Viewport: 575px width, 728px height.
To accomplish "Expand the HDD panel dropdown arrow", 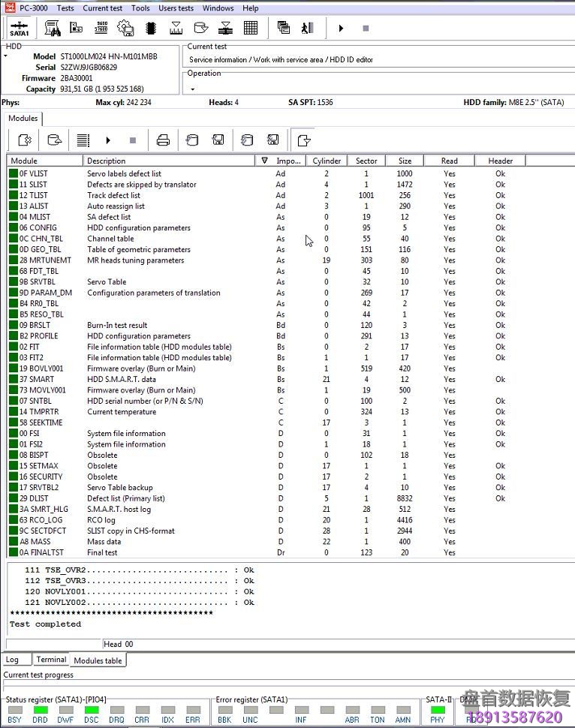I will 6,56.
